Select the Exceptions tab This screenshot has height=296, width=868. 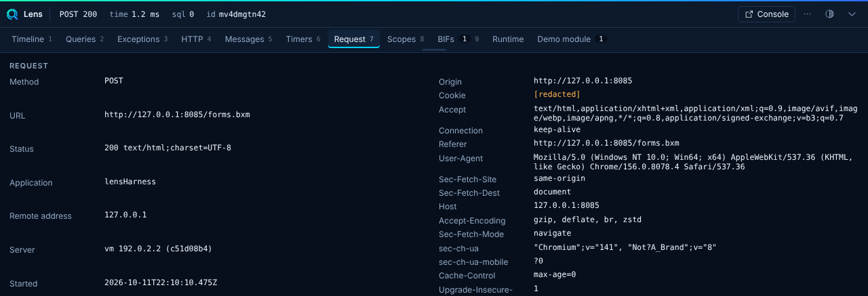(x=142, y=39)
